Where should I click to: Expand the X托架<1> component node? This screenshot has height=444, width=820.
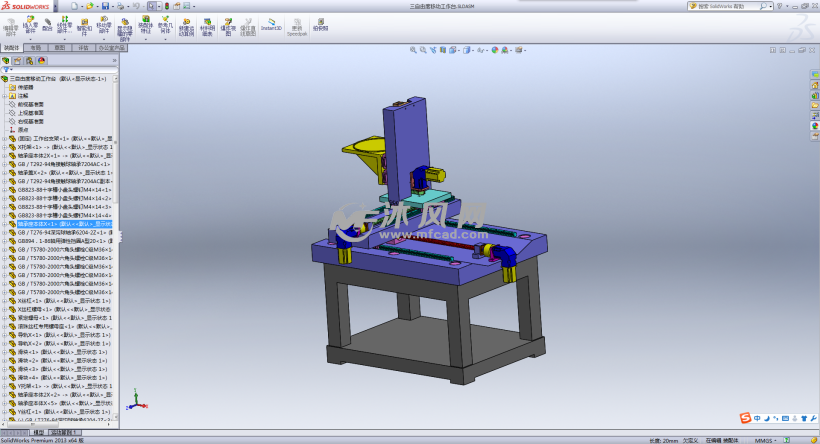pos(5,147)
